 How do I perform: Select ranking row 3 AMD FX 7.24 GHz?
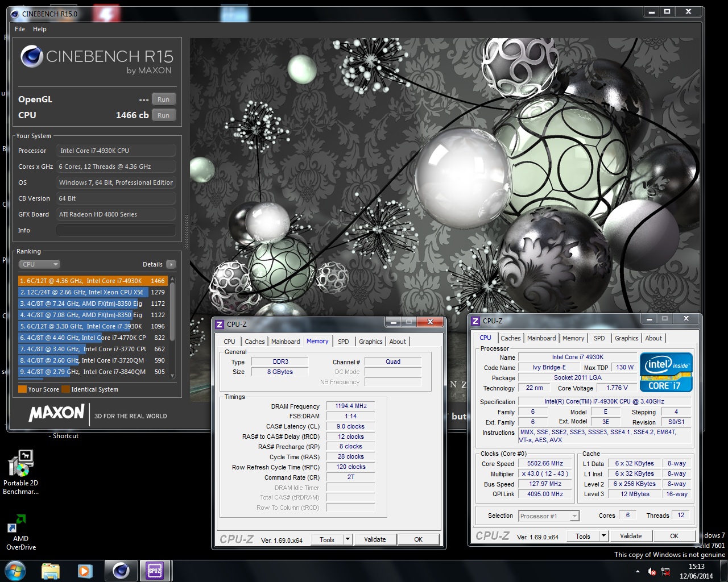coord(93,304)
